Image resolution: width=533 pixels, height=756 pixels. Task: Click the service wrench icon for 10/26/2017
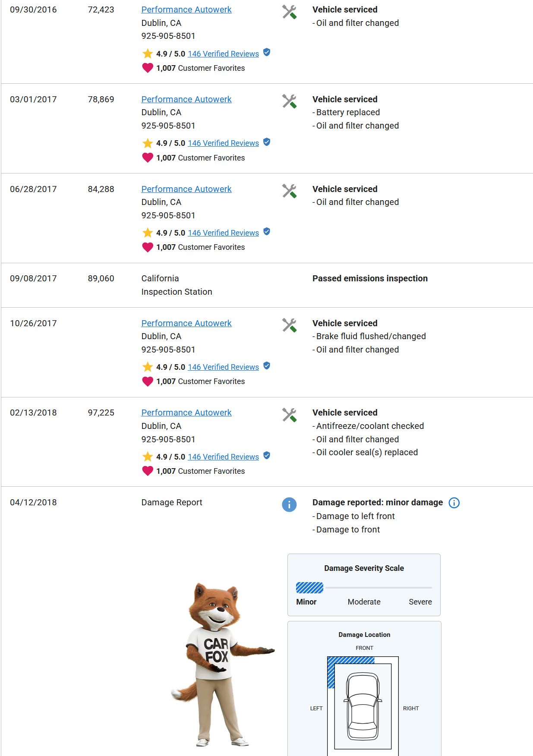tap(289, 325)
